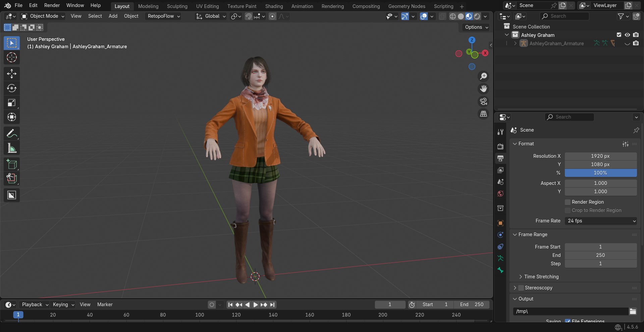
Task: Enable the Render Region checkbox
Action: tap(568, 202)
